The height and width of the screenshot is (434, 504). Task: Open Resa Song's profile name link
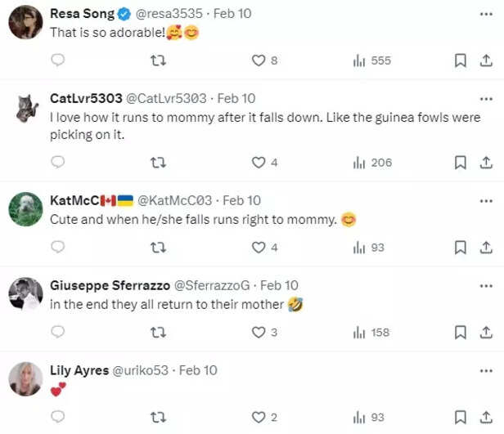pos(81,13)
